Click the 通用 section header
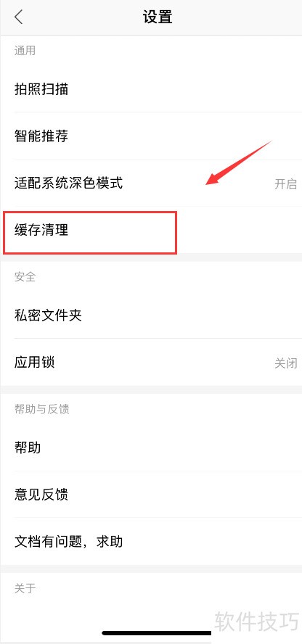The height and width of the screenshot is (644, 302). [25, 51]
